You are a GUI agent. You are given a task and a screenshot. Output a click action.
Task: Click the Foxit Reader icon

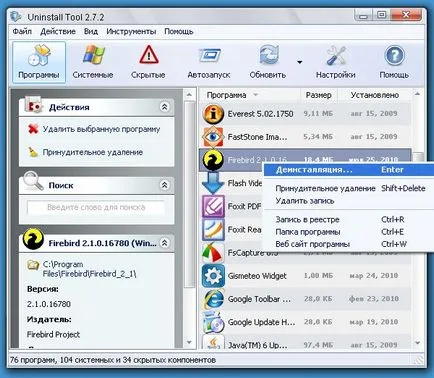click(213, 230)
